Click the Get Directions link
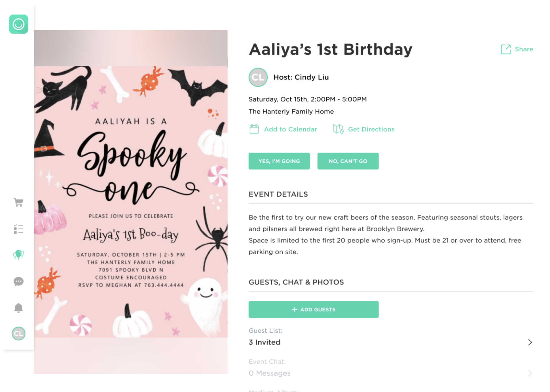Image resolution: width=550 pixels, height=392 pixels. point(371,129)
